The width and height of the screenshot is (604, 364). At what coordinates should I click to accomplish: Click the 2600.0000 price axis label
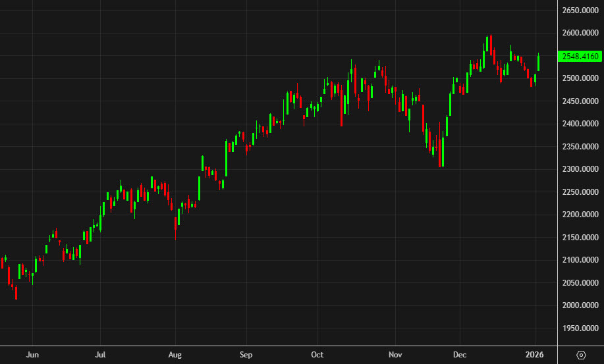pyautogui.click(x=580, y=33)
